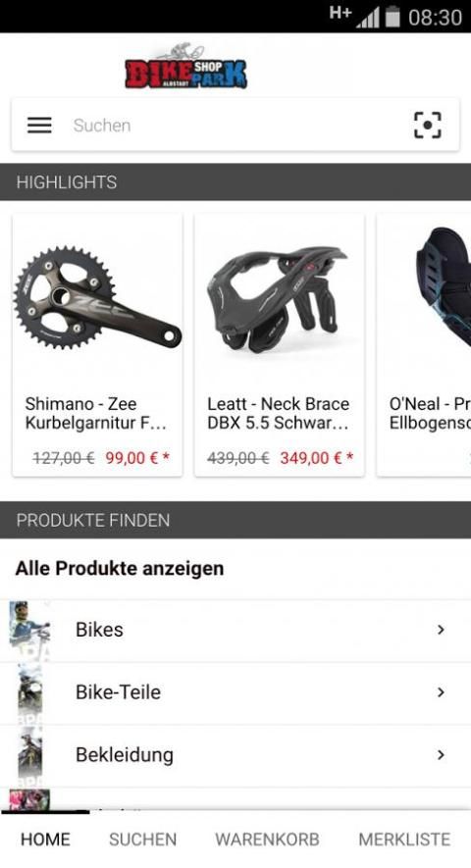Expand the Bekleidung category chevron
Viewport: 471px width, 868px height.
click(x=441, y=754)
